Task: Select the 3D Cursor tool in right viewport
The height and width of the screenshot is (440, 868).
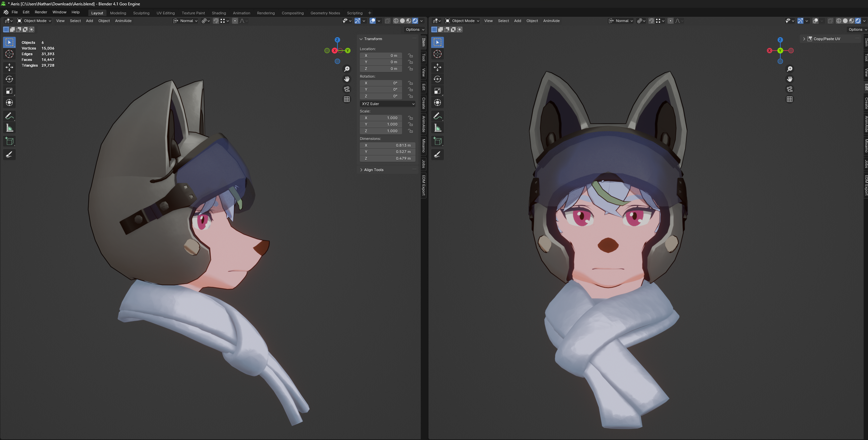Action: pos(438,54)
